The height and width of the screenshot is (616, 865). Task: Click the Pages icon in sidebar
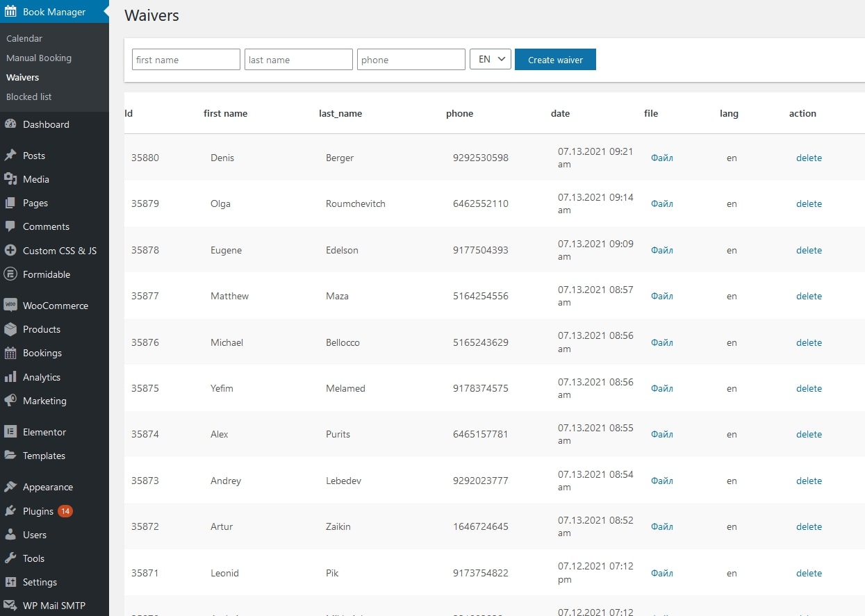(x=10, y=203)
